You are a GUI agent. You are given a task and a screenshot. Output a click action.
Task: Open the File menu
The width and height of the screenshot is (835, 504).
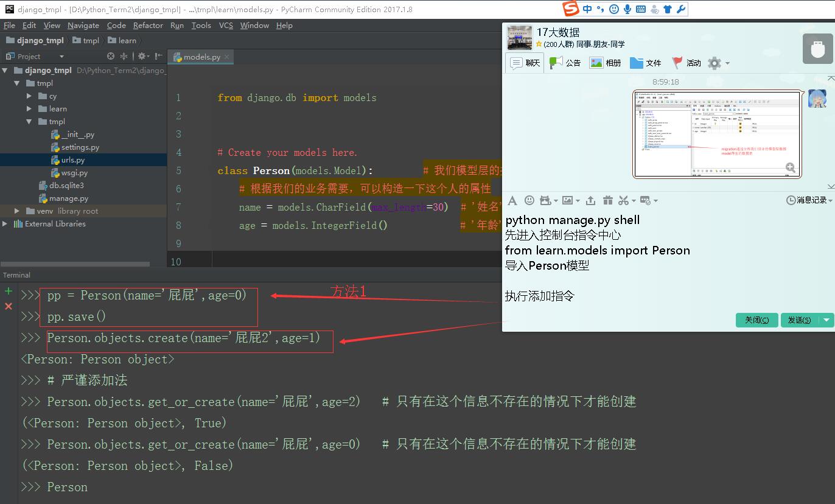[9, 26]
